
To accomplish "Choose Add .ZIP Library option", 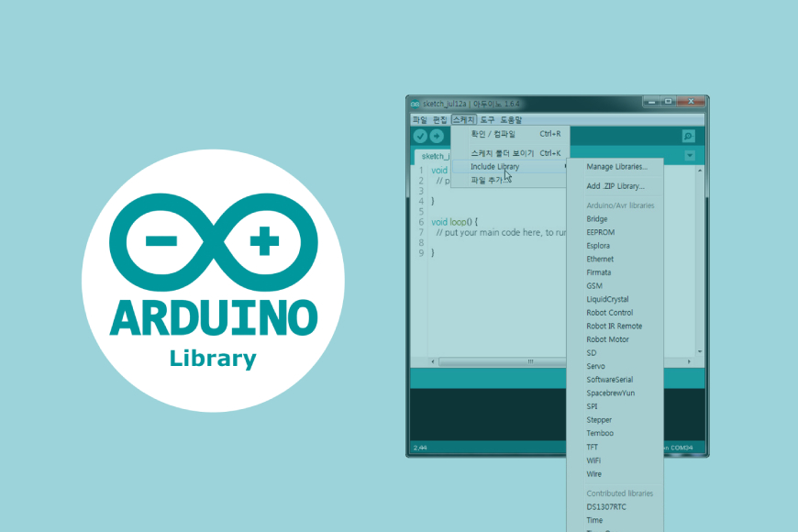I will point(614,186).
